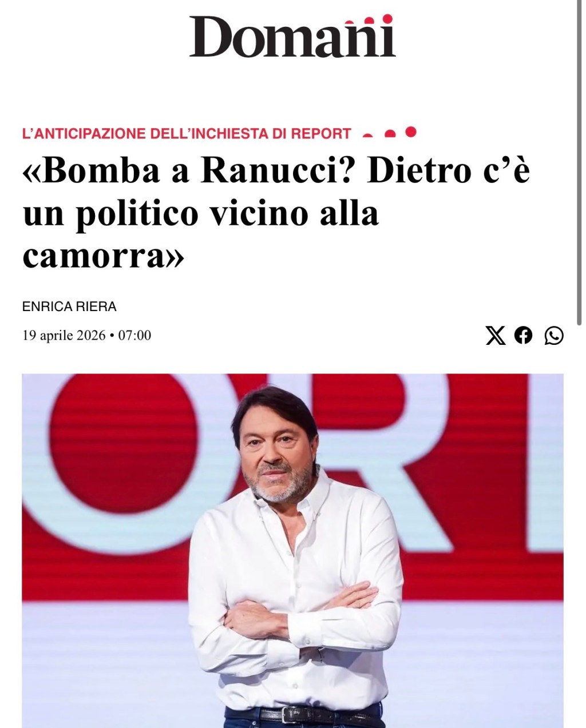Screen dimensions: 586x728
Task: Click the three red dots beside the section label
Action: click(x=390, y=133)
